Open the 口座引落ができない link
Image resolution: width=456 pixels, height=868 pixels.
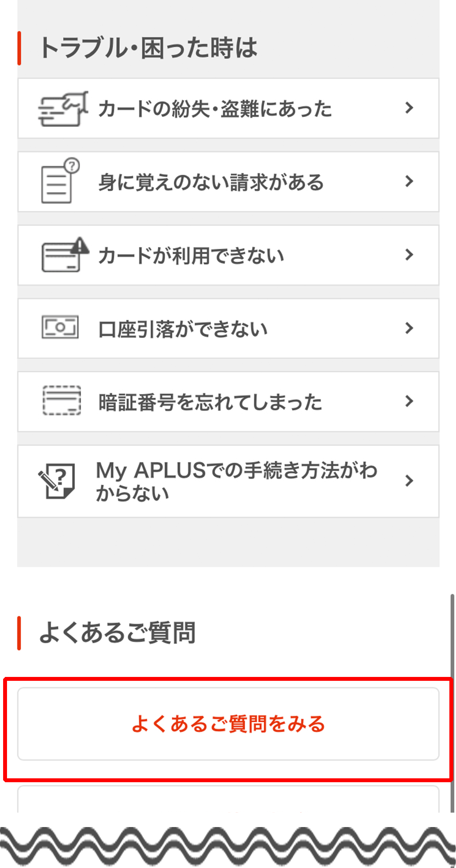tap(183, 329)
